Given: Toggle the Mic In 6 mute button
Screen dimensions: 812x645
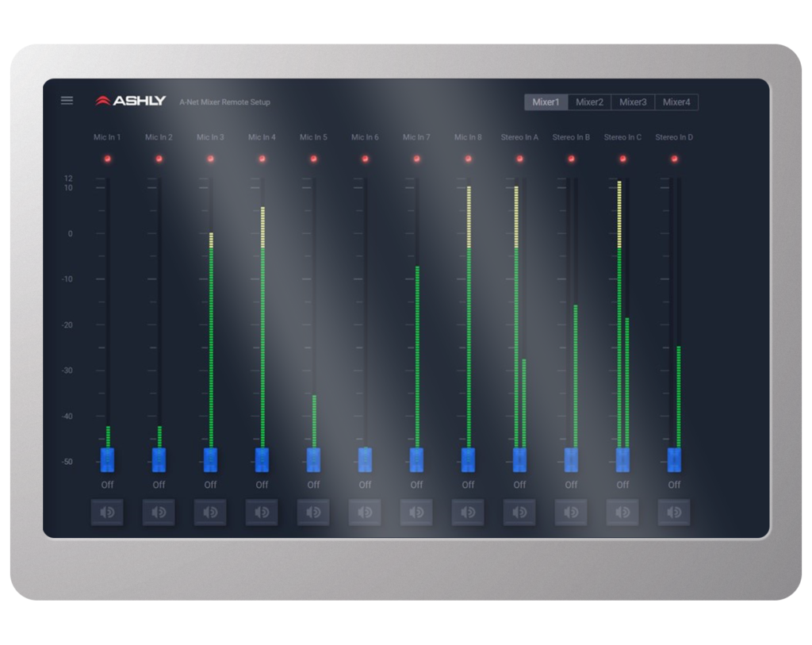Looking at the screenshot, I should point(365,513).
